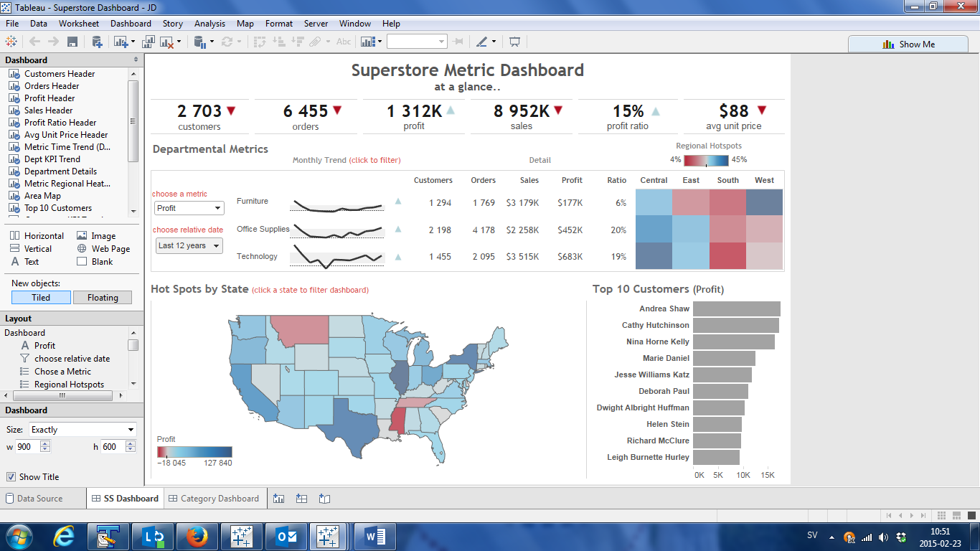
Task: Open the New Worksheet dropdown arrow
Action: click(133, 42)
